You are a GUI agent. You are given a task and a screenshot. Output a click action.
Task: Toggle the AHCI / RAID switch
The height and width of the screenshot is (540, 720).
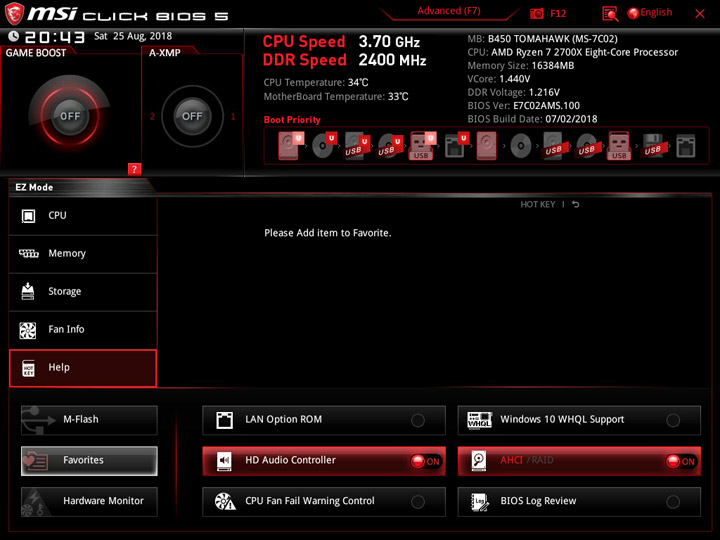point(579,461)
